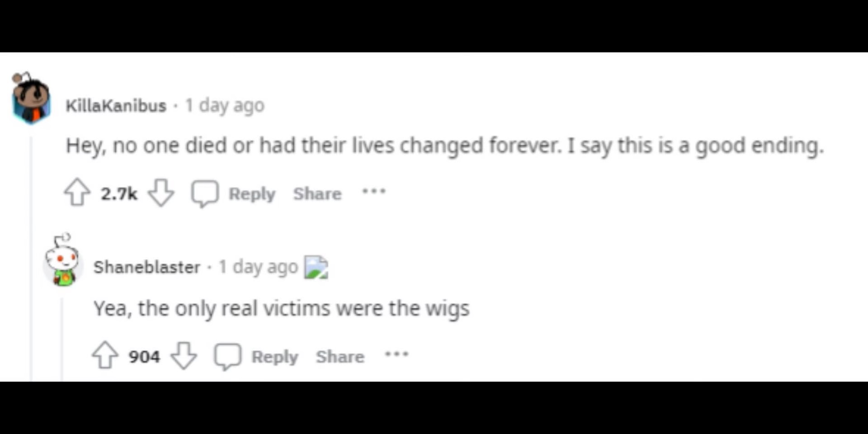Click the comment bubble icon under KillaKanibus's comment
The height and width of the screenshot is (434, 868).
(x=205, y=193)
